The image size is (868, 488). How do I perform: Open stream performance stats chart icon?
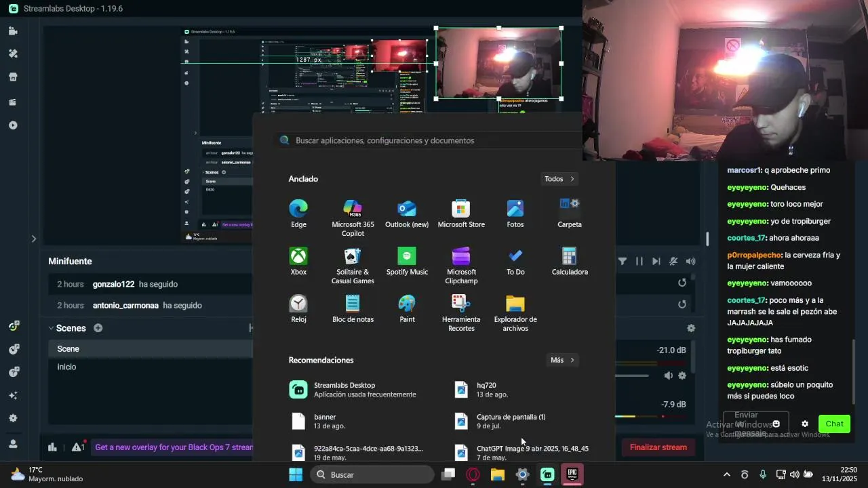tap(52, 447)
